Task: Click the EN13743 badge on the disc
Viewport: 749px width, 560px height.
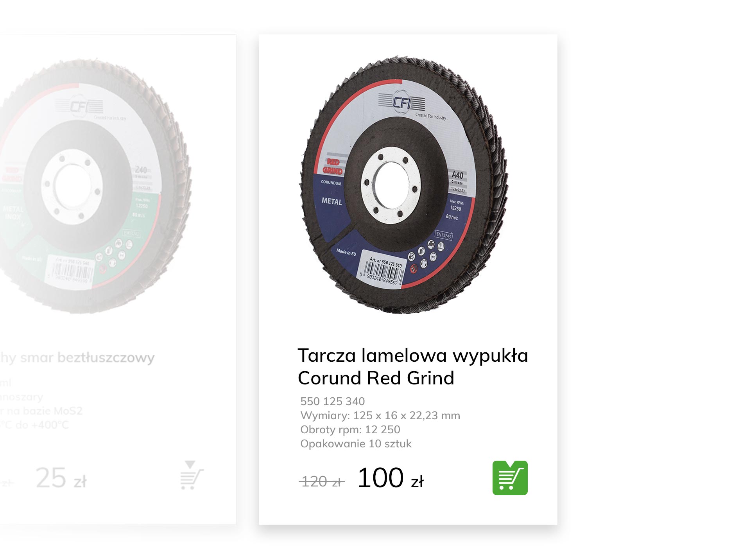Action: 443,235
